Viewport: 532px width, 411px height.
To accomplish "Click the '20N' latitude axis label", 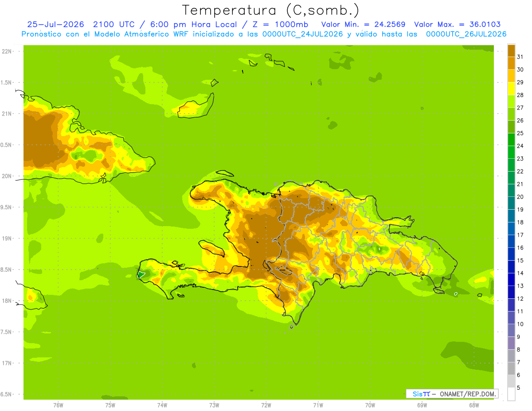I will click(7, 176).
